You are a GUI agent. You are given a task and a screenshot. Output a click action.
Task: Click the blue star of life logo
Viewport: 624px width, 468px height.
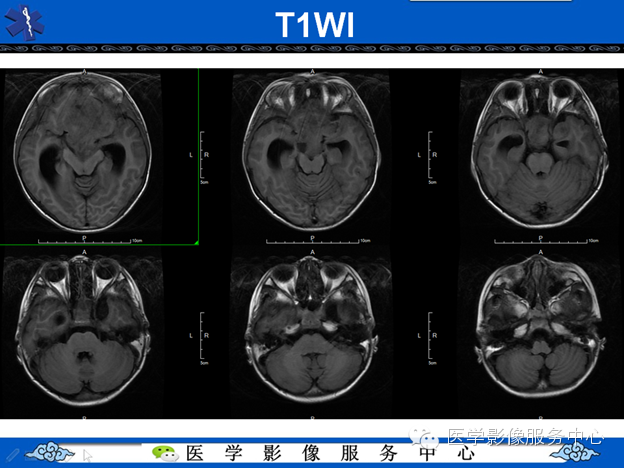(24, 22)
